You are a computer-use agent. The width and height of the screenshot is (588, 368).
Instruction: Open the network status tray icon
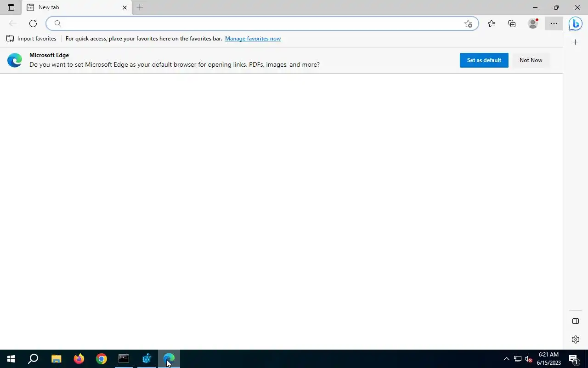(518, 359)
